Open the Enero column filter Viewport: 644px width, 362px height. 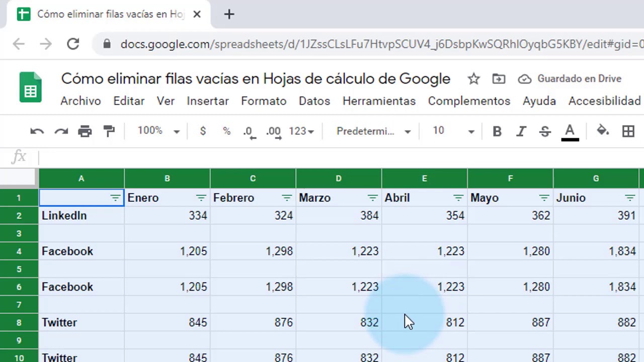[201, 198]
